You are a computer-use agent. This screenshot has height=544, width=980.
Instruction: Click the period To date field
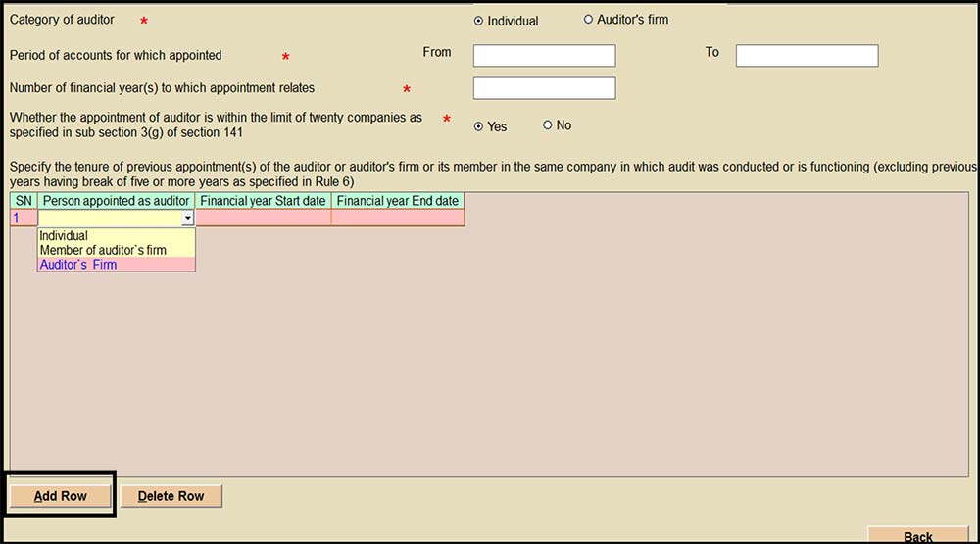(x=807, y=56)
